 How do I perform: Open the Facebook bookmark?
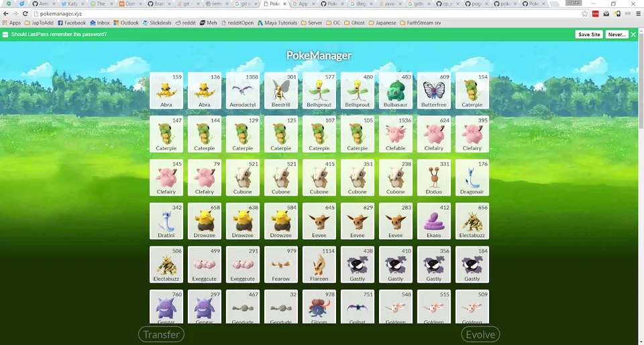72,23
